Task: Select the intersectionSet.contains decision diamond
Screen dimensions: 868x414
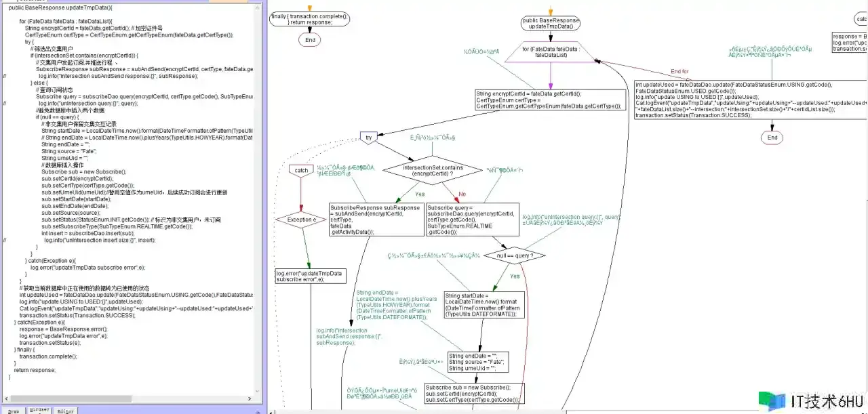Action: (x=433, y=169)
